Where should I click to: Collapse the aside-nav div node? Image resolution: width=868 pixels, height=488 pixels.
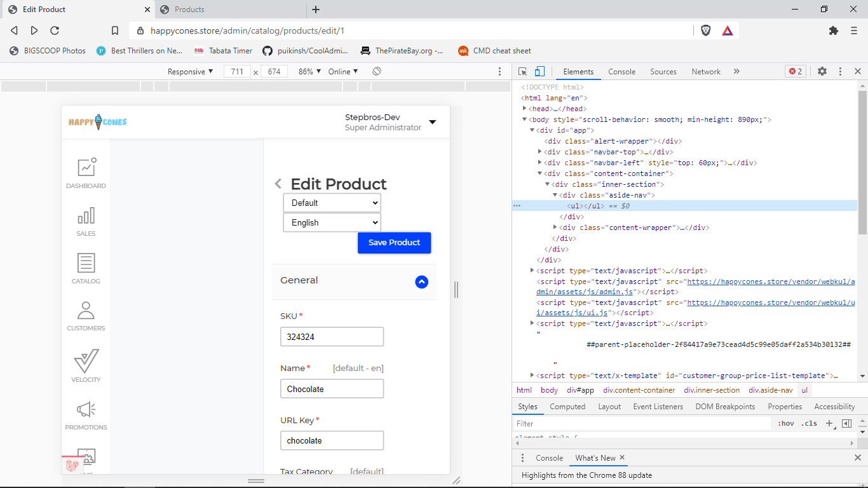click(555, 195)
